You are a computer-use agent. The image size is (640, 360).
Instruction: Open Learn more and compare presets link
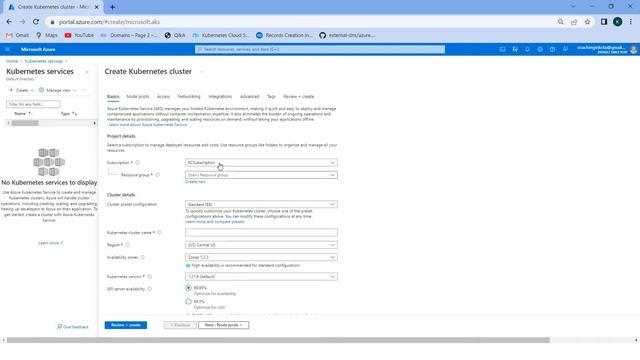pos(215,222)
